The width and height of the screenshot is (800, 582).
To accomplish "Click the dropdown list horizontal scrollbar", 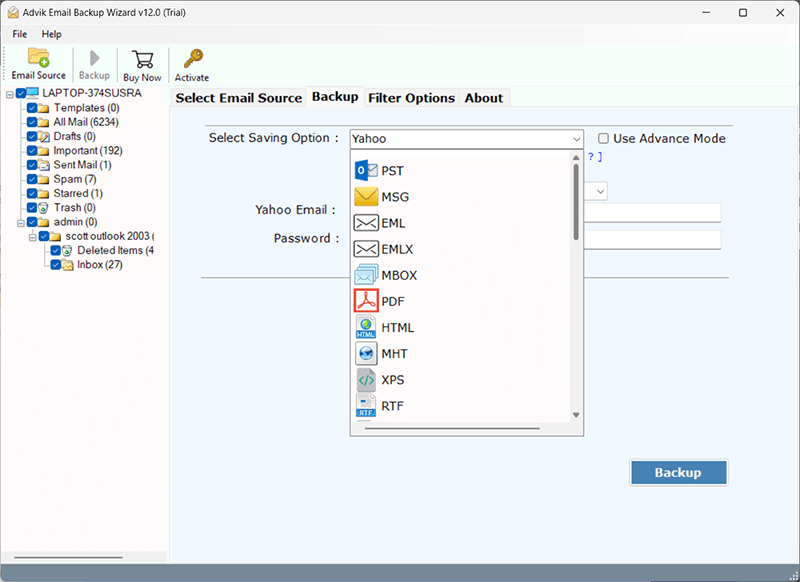I will 452,429.
